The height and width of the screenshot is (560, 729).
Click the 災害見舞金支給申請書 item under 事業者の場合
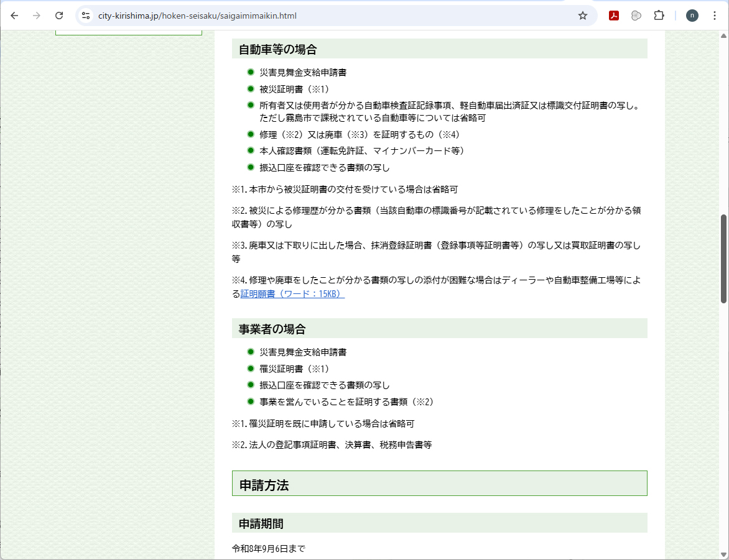pos(302,352)
